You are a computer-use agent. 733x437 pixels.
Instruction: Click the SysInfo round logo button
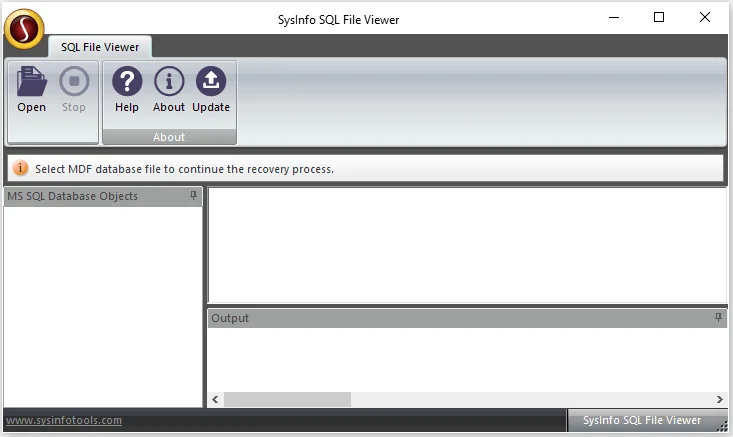point(24,29)
